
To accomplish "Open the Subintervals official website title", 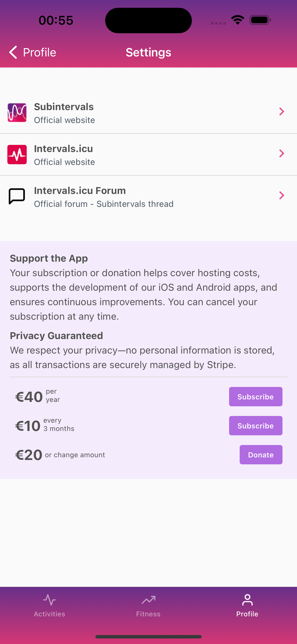I will click(x=64, y=107).
